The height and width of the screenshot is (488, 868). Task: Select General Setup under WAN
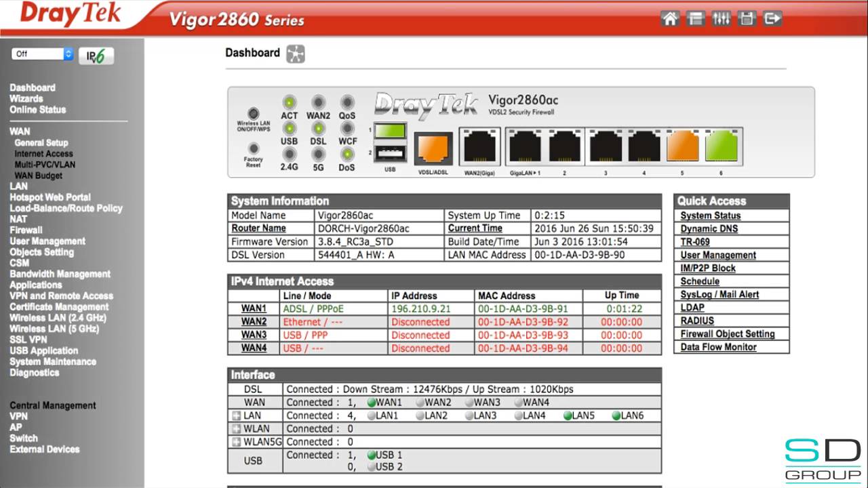tap(41, 142)
